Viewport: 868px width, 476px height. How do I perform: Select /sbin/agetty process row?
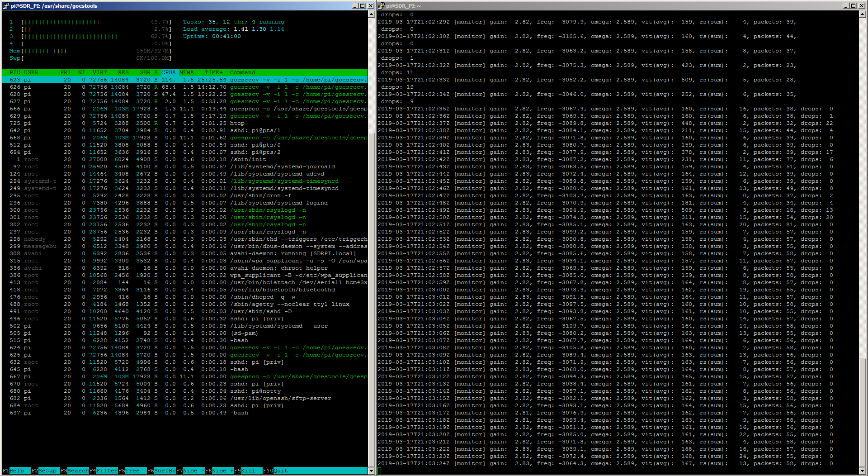185,304
